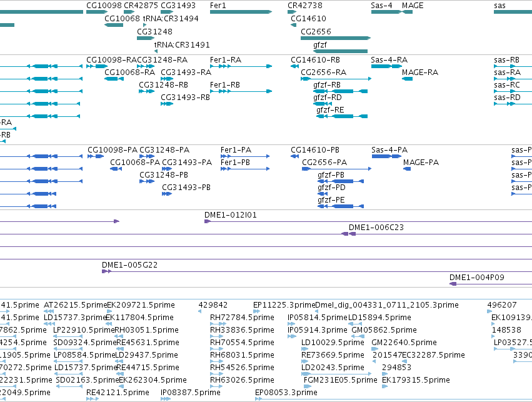Select the CG10068 gene label

pyautogui.click(x=122, y=18)
